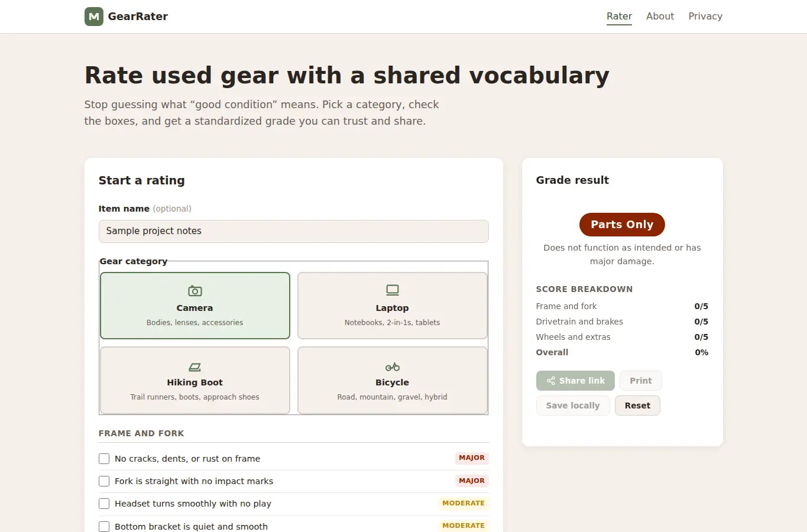Screen dimensions: 807x532
Task: Click MODERATE badge on bottom bracket row
Action: click(x=464, y=525)
